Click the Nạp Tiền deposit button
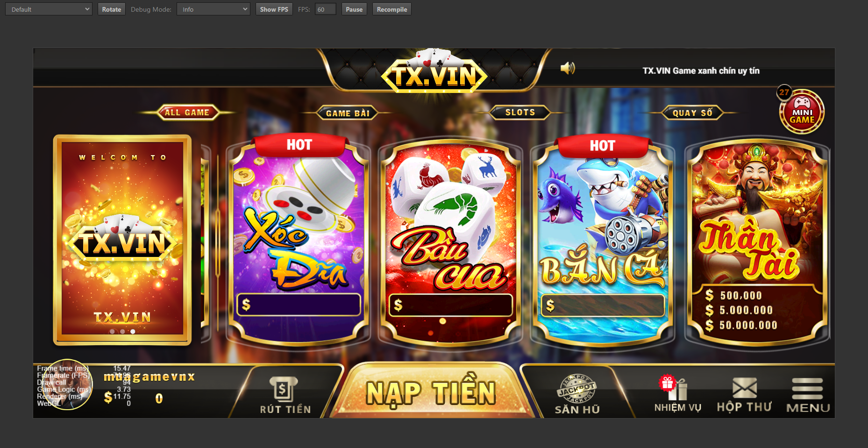Screen dimensions: 868x448 point(430,391)
